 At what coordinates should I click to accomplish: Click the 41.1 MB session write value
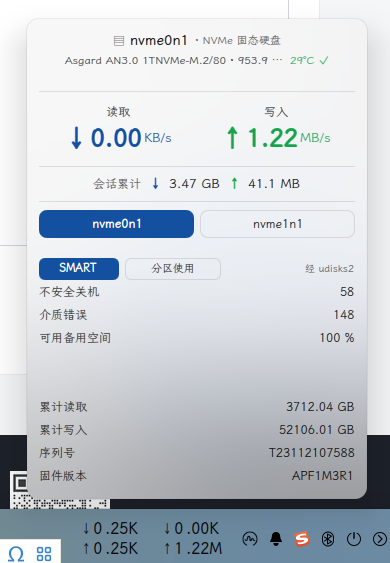(x=274, y=184)
